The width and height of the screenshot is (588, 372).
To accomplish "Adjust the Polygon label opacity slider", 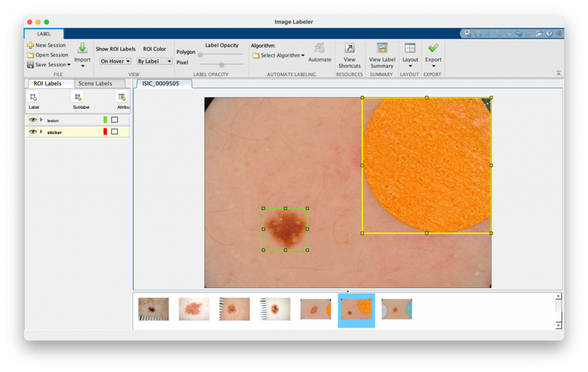I will pyautogui.click(x=200, y=54).
